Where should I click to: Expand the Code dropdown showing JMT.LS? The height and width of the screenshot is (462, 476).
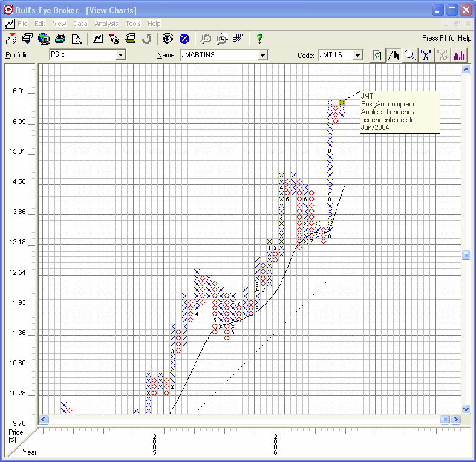(357, 55)
